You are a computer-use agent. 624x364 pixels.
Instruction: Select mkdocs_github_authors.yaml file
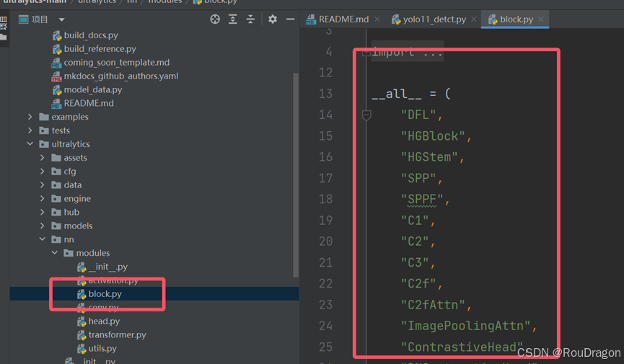pyautogui.click(x=121, y=76)
